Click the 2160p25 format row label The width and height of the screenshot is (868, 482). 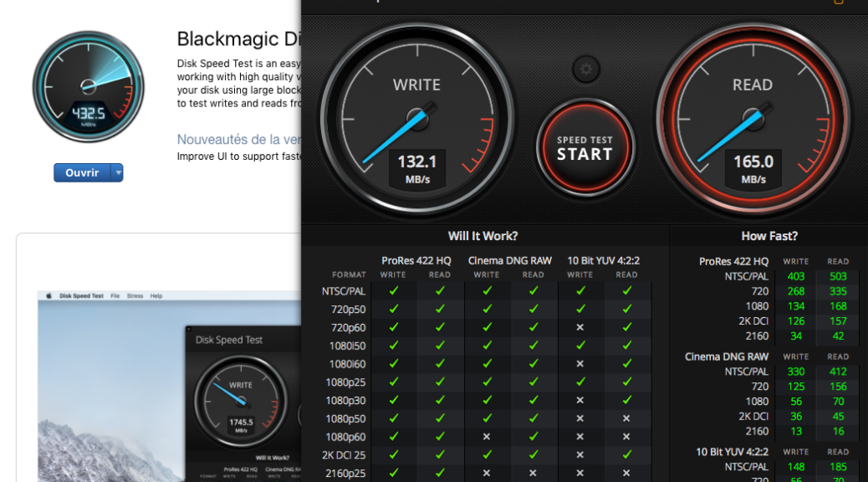point(345,474)
